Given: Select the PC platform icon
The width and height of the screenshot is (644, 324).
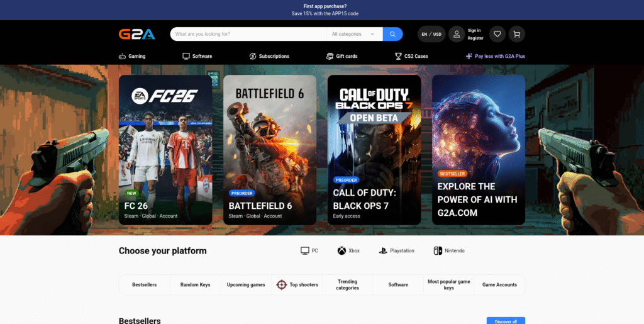Looking at the screenshot, I should [305, 251].
